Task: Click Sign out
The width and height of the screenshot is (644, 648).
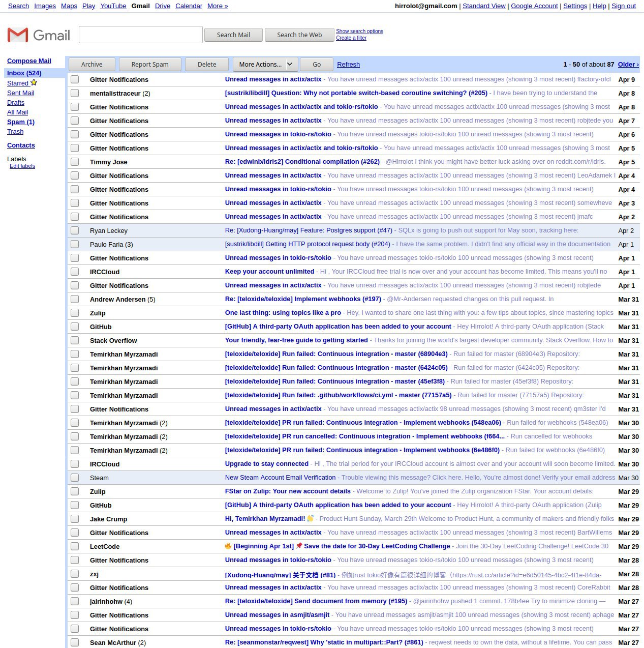Action: pos(624,6)
